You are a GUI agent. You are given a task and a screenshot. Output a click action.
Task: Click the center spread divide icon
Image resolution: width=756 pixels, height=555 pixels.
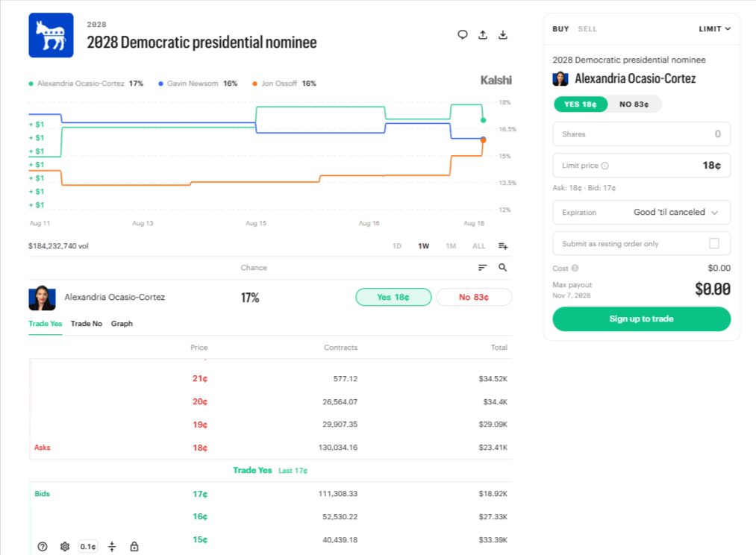112,546
